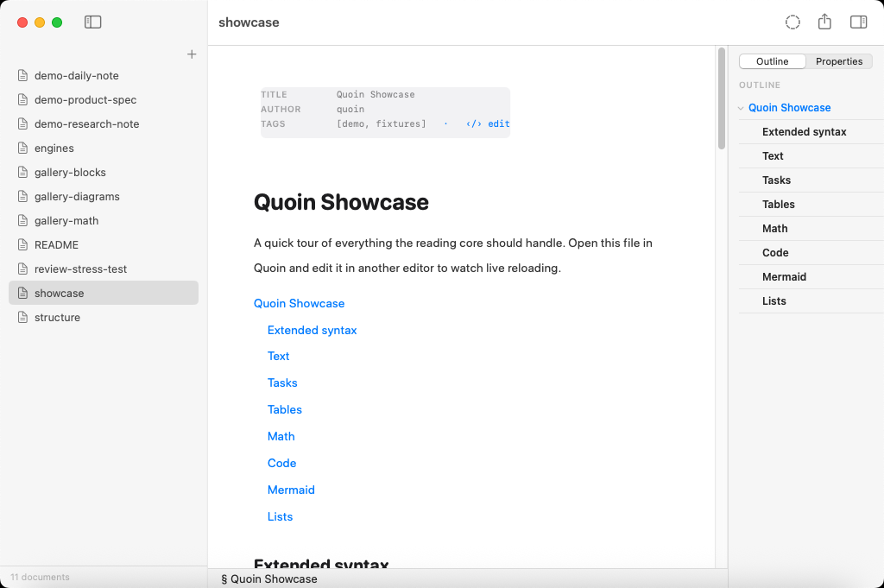
Task: Open demo-research-note document
Action: [x=104, y=124]
